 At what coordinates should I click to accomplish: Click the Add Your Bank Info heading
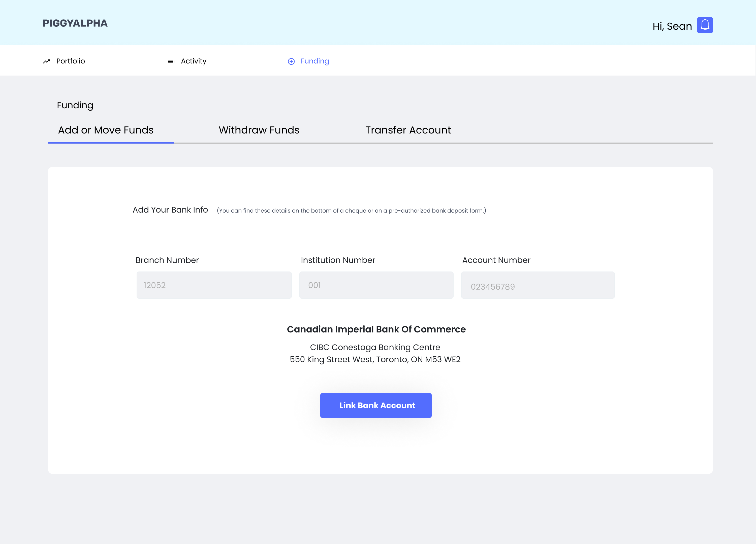coord(170,210)
